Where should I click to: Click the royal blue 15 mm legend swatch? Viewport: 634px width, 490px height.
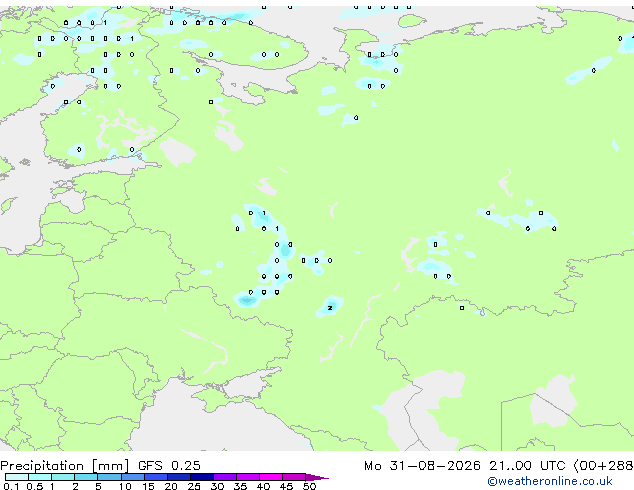155,477
